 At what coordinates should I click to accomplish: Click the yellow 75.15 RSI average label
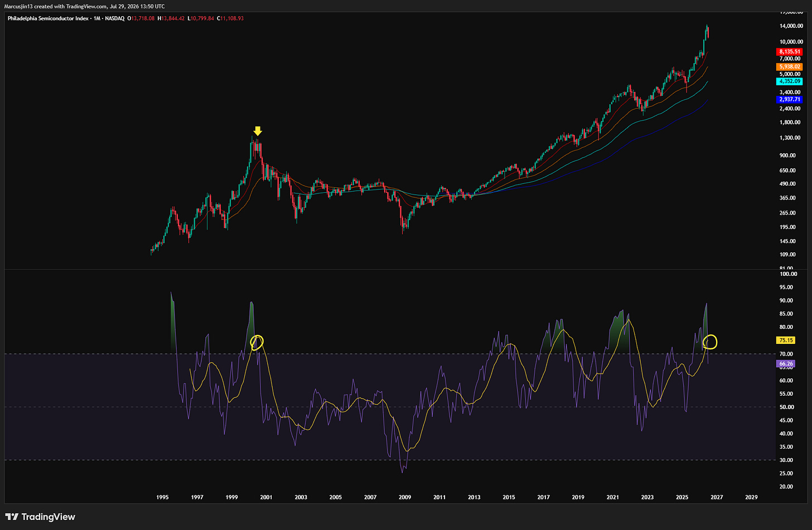coord(786,340)
